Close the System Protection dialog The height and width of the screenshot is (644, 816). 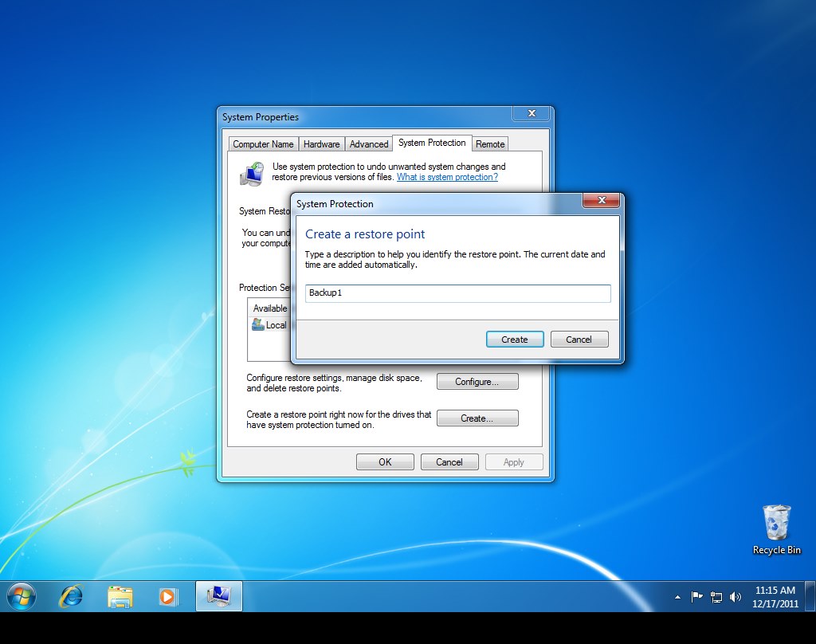tap(602, 200)
